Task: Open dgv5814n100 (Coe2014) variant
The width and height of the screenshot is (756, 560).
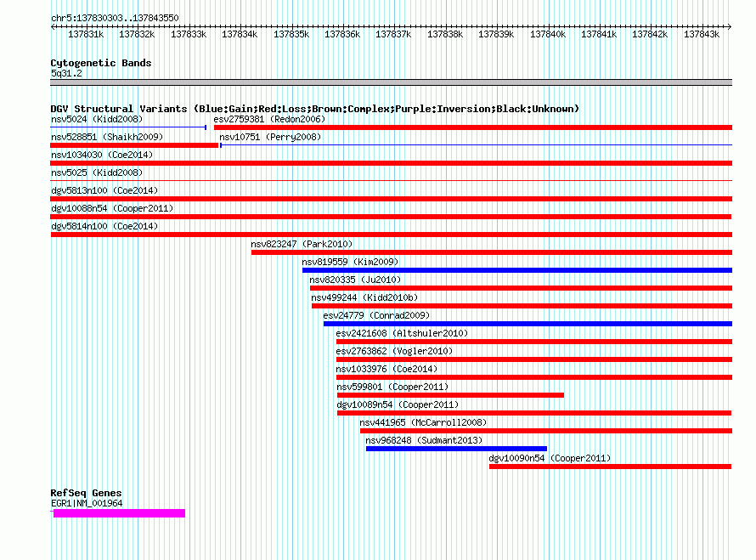Action: click(x=104, y=226)
